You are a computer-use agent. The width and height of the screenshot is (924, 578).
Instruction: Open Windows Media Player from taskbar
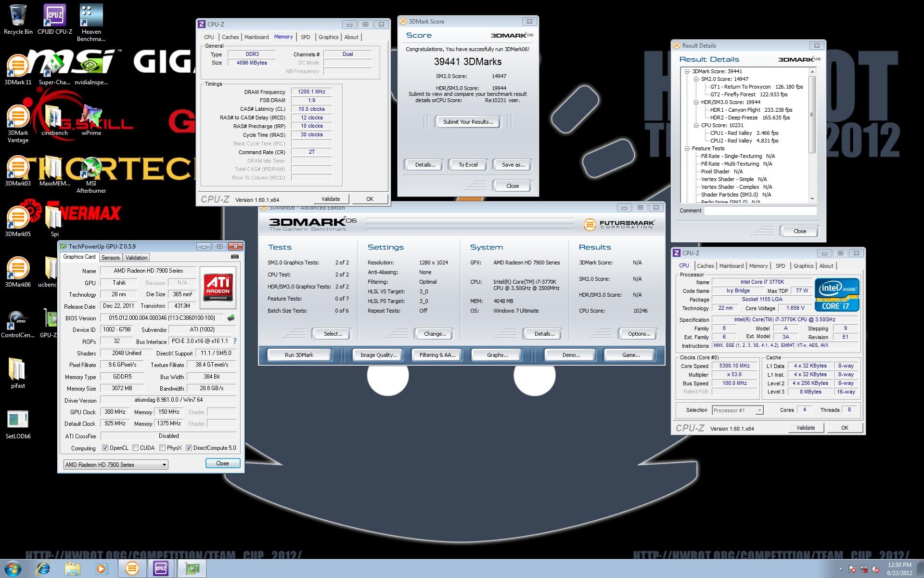[101, 568]
